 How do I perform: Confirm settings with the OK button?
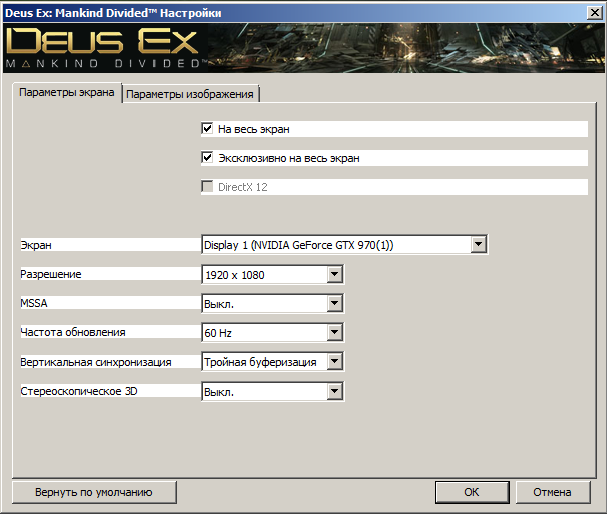point(472,492)
